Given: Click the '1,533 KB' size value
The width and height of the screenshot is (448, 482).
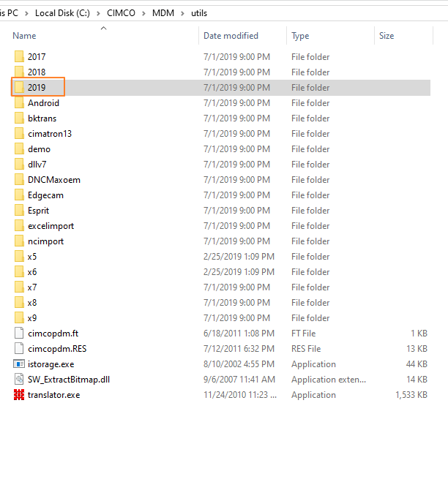Looking at the screenshot, I should pyautogui.click(x=411, y=395).
